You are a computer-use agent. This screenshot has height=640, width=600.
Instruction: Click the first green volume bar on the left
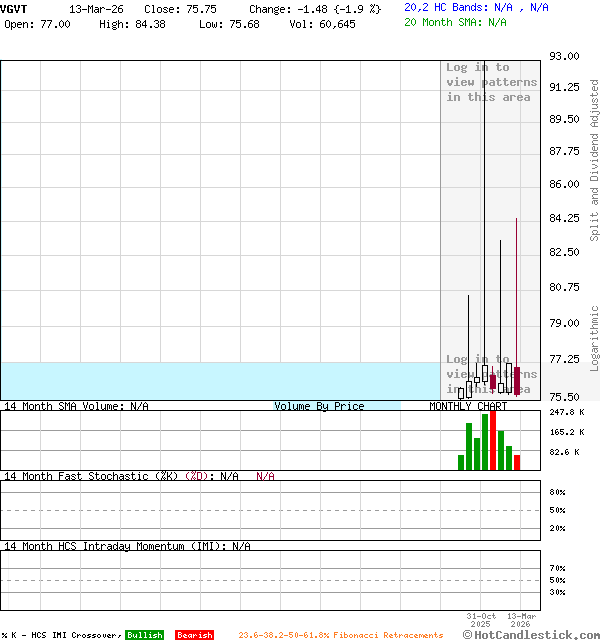pyautogui.click(x=461, y=462)
